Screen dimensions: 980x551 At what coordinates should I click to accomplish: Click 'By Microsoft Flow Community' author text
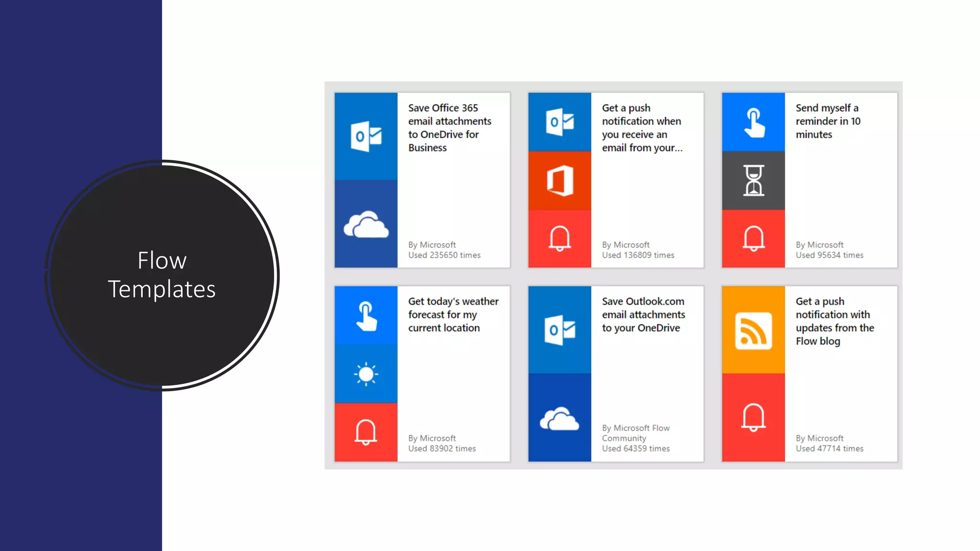click(x=635, y=433)
